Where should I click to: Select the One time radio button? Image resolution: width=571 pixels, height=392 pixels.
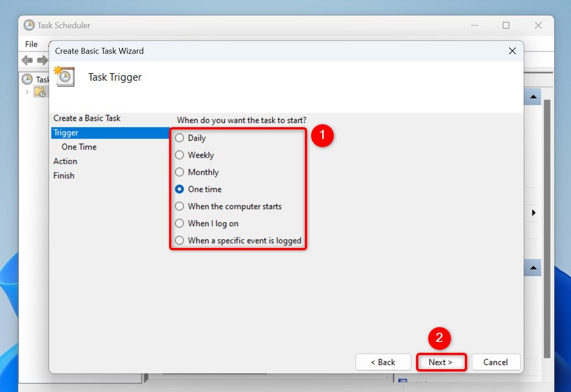pos(198,189)
